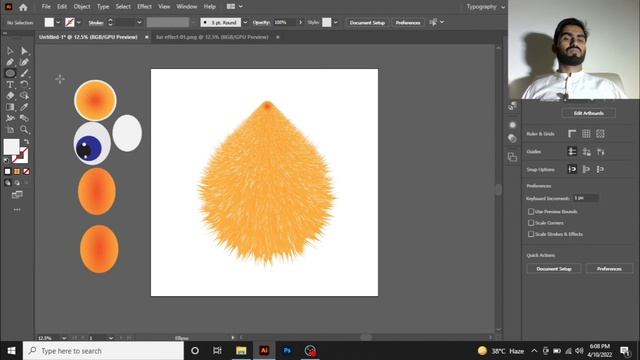The image size is (640, 360).
Task: Click Document Setup in Quick Actions
Action: 553,269
